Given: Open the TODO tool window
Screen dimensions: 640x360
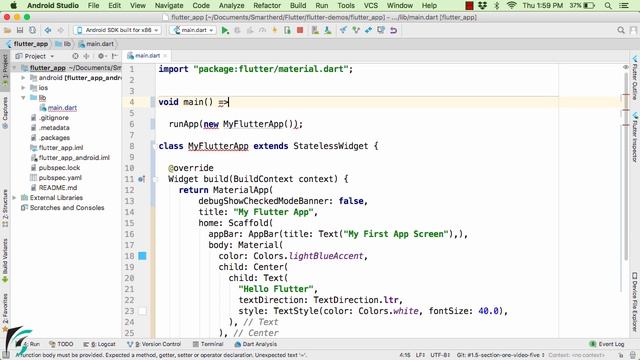Looking at the screenshot, I should 61,344.
